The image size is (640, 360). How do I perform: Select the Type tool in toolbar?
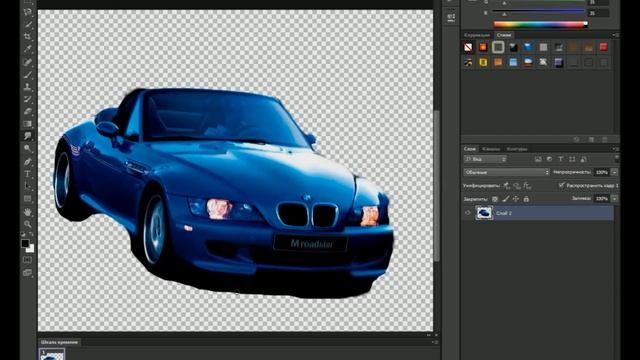[27, 174]
